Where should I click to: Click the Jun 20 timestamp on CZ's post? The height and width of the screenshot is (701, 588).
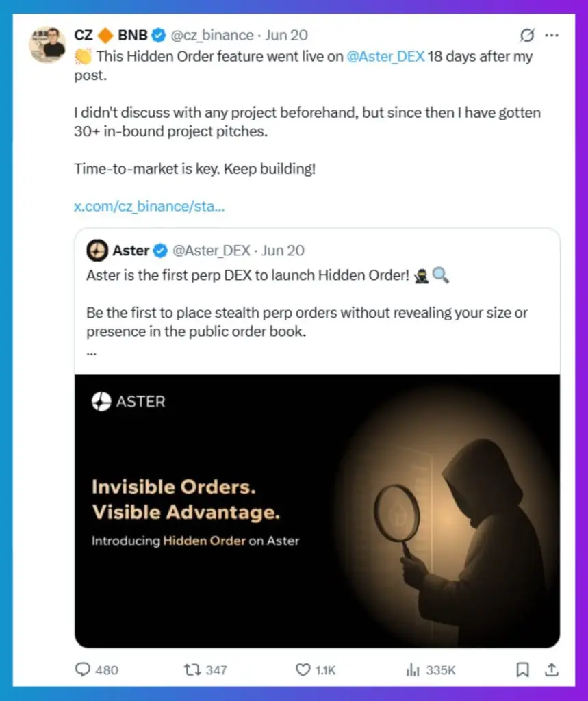(x=287, y=35)
